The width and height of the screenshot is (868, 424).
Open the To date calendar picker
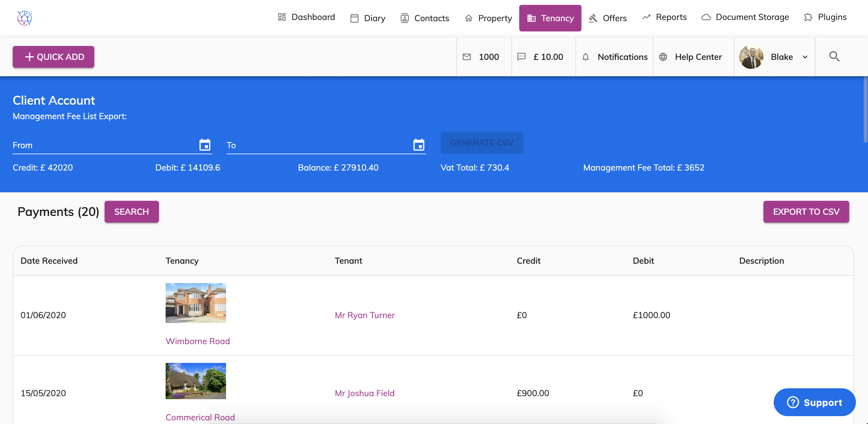coord(419,145)
